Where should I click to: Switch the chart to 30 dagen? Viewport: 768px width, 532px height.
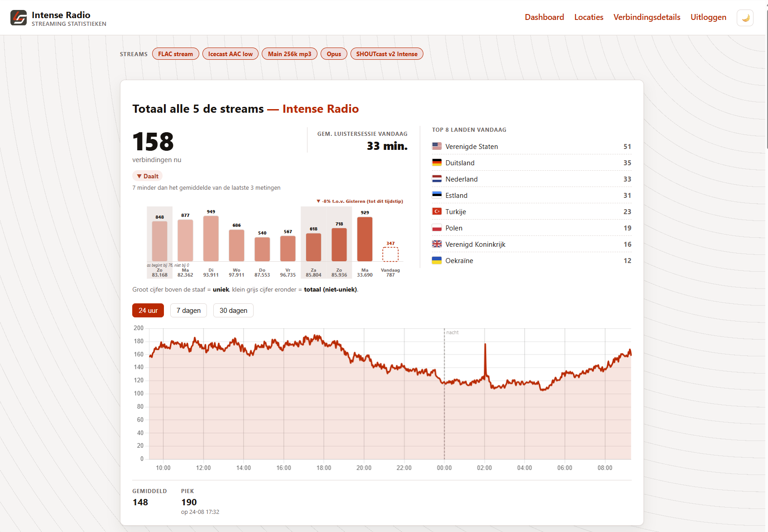click(233, 311)
